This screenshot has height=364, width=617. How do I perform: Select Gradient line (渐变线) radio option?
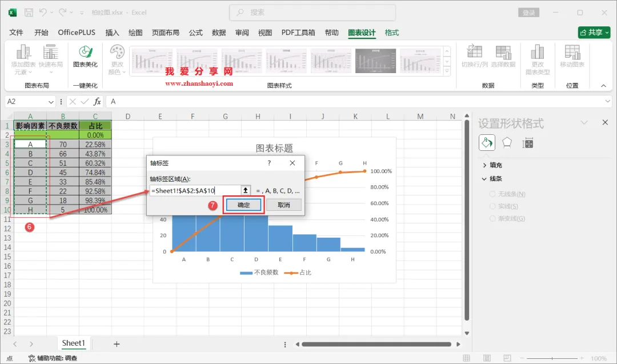tap(507, 218)
